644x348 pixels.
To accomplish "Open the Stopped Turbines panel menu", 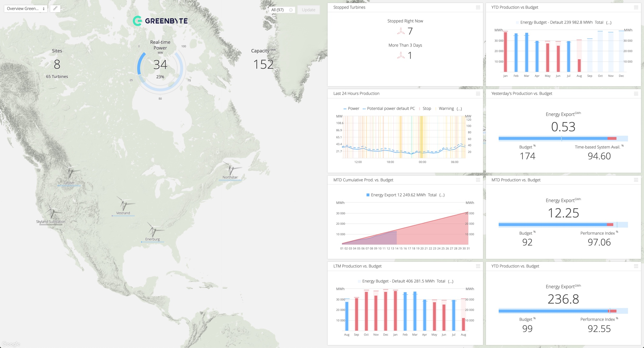I will pyautogui.click(x=478, y=7).
